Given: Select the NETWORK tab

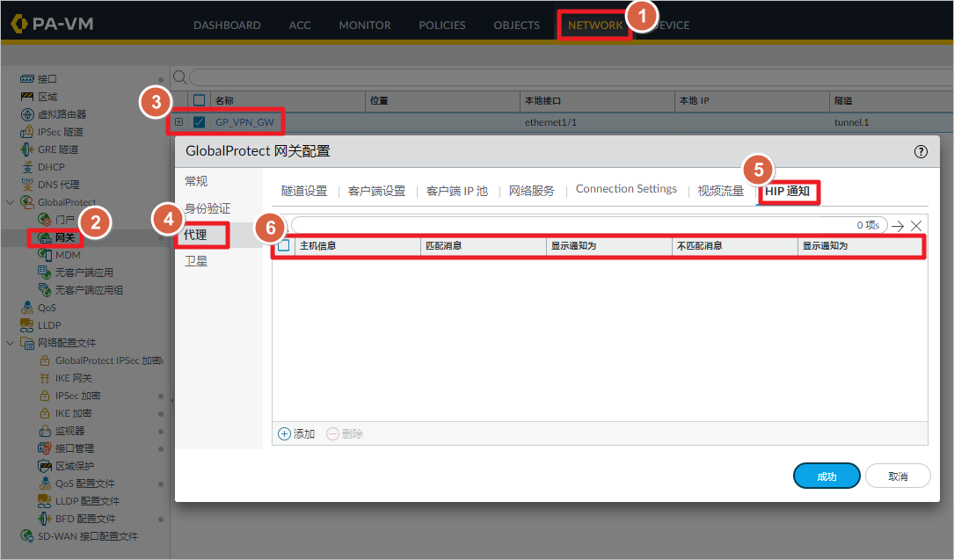Looking at the screenshot, I should [x=595, y=25].
